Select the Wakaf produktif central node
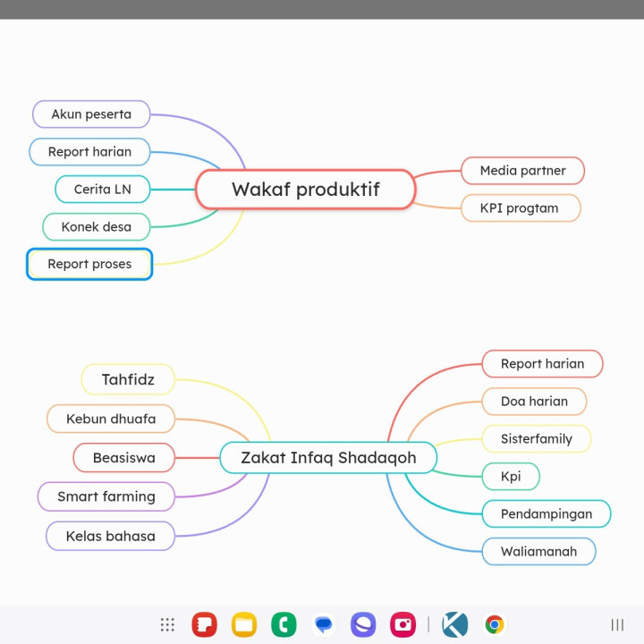 pos(305,190)
